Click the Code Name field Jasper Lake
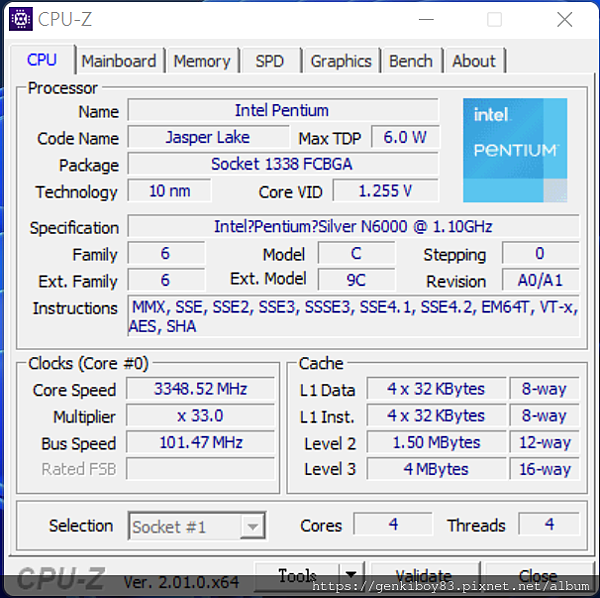600x598 pixels. coord(209,137)
